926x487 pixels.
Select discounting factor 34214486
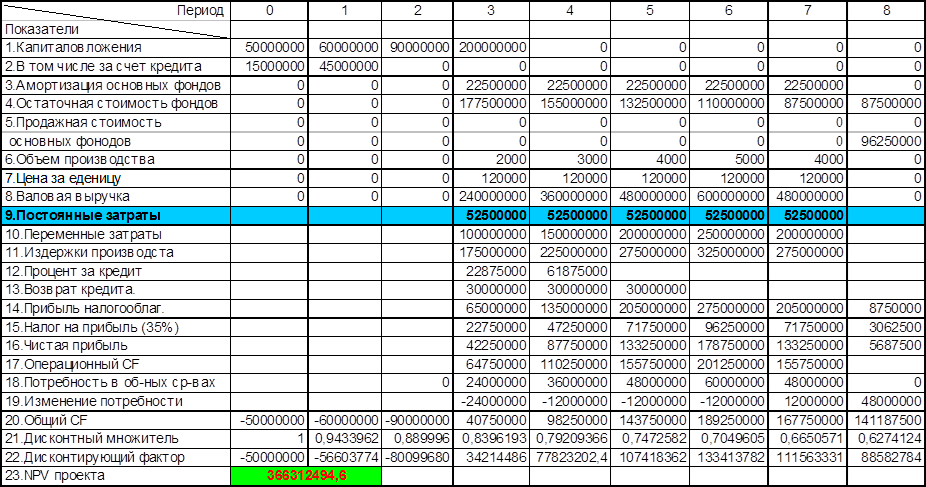[x=495, y=457]
